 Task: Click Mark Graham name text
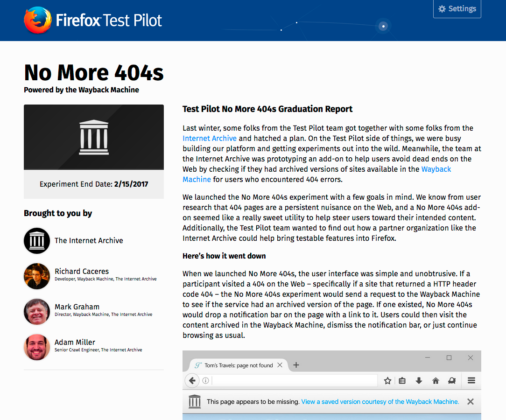[77, 307]
